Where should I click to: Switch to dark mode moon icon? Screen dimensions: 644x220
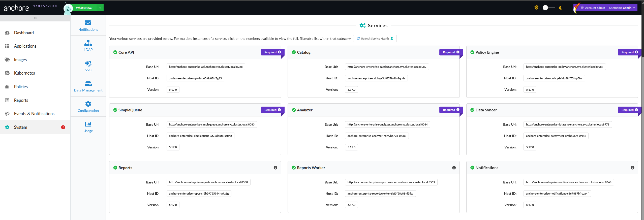[561, 8]
